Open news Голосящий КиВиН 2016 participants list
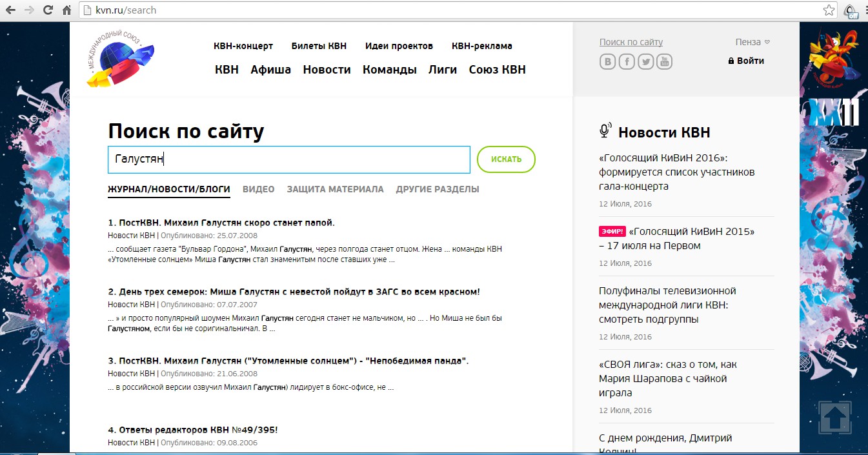 677,172
